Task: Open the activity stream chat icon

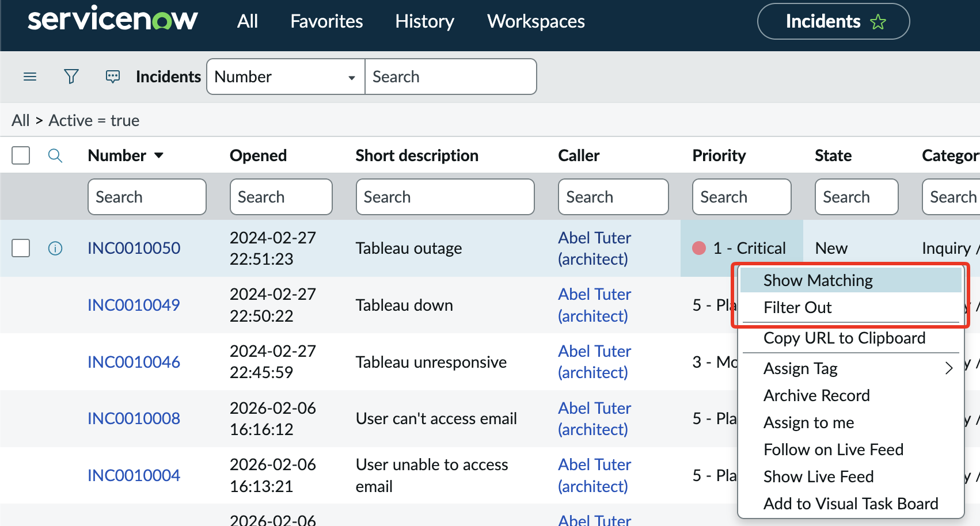Action: [x=113, y=77]
